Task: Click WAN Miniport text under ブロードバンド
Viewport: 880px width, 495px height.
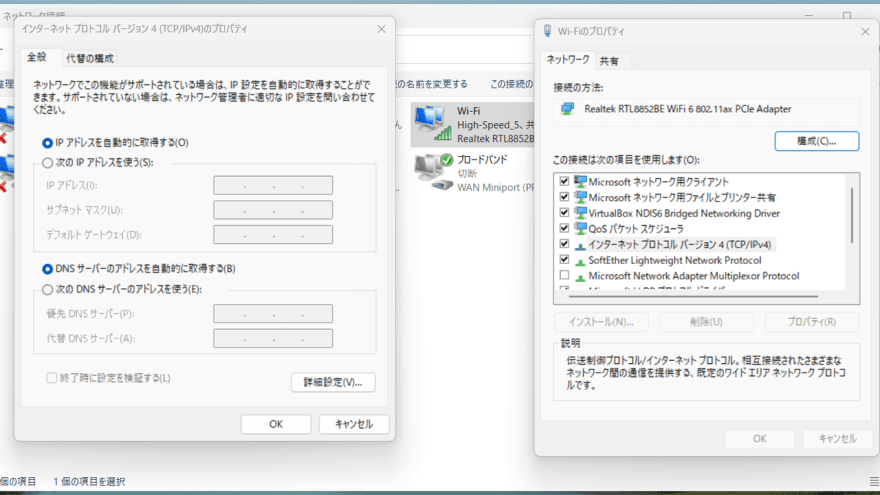Action: [x=496, y=187]
